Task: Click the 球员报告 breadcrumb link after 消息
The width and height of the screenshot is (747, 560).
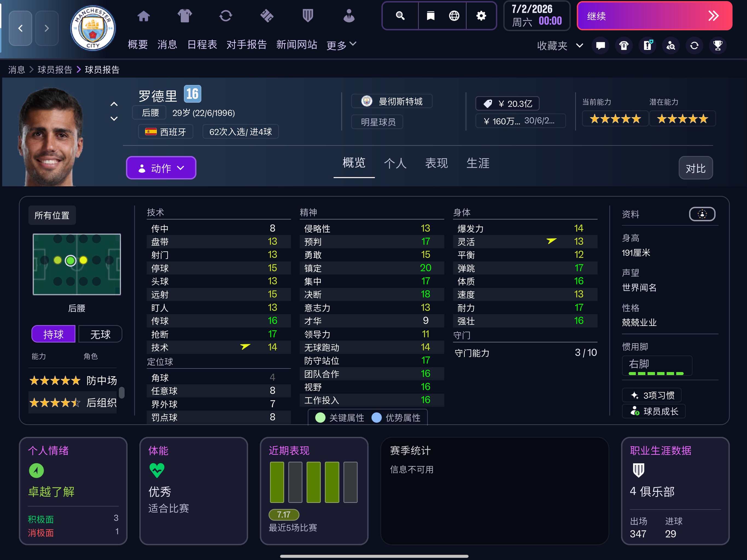Action: click(55, 69)
